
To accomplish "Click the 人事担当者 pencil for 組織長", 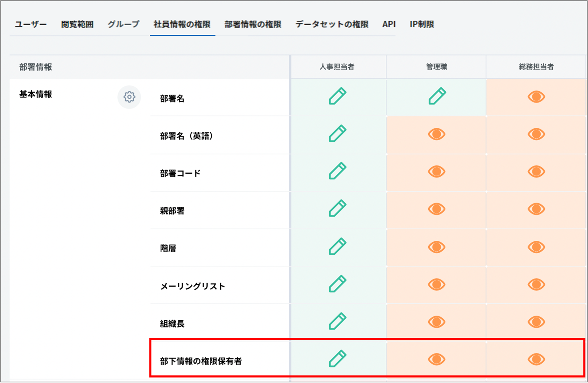I will (337, 321).
